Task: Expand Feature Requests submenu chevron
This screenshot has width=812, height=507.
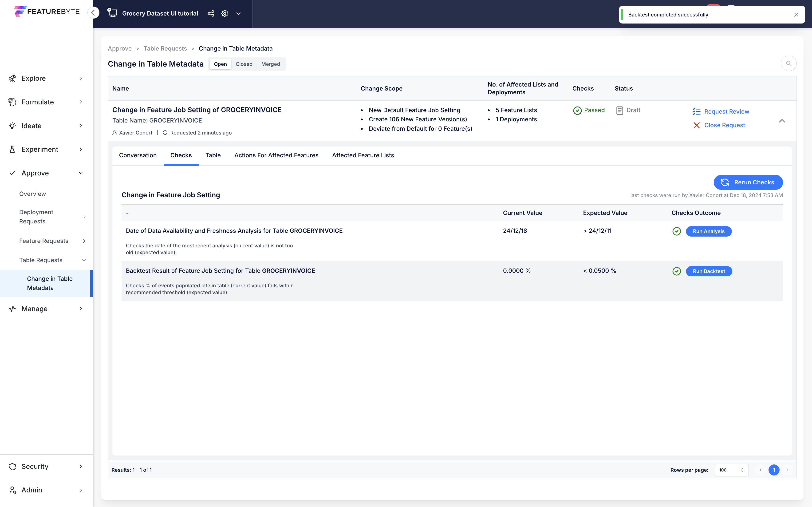Action: pos(84,241)
